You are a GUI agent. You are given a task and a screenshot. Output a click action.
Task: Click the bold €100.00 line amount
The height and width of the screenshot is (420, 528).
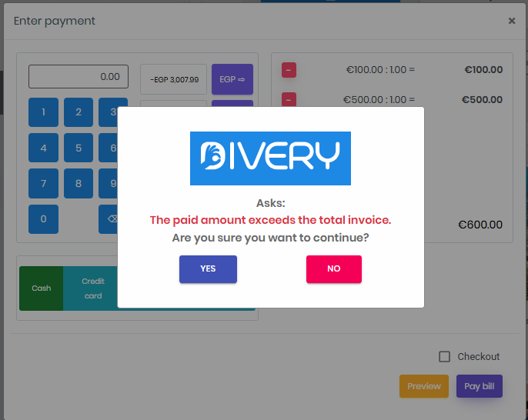pos(483,70)
